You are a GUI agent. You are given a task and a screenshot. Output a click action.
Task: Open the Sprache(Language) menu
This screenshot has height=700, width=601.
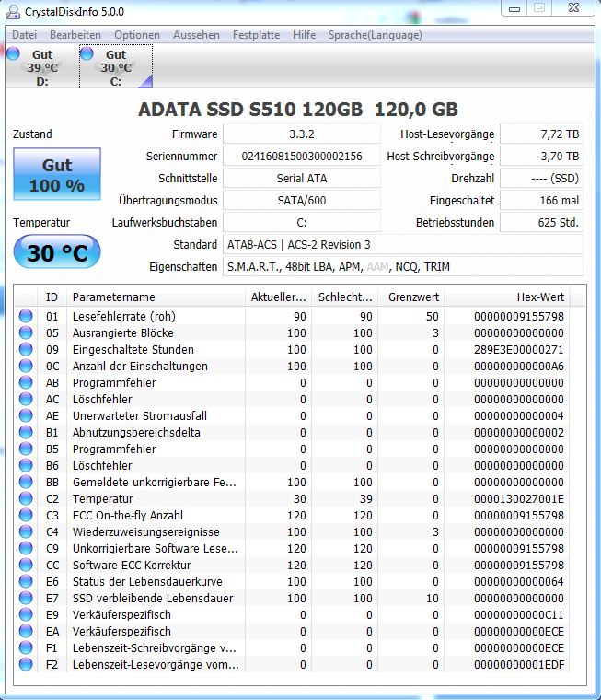point(376,35)
